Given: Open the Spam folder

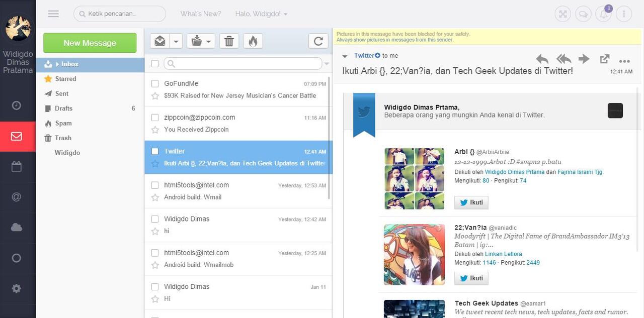Looking at the screenshot, I should tap(63, 123).
